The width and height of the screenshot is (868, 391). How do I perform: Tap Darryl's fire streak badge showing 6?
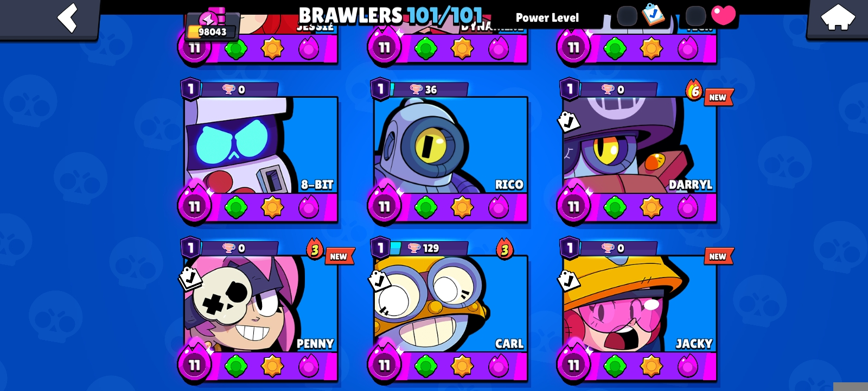pyautogui.click(x=694, y=91)
